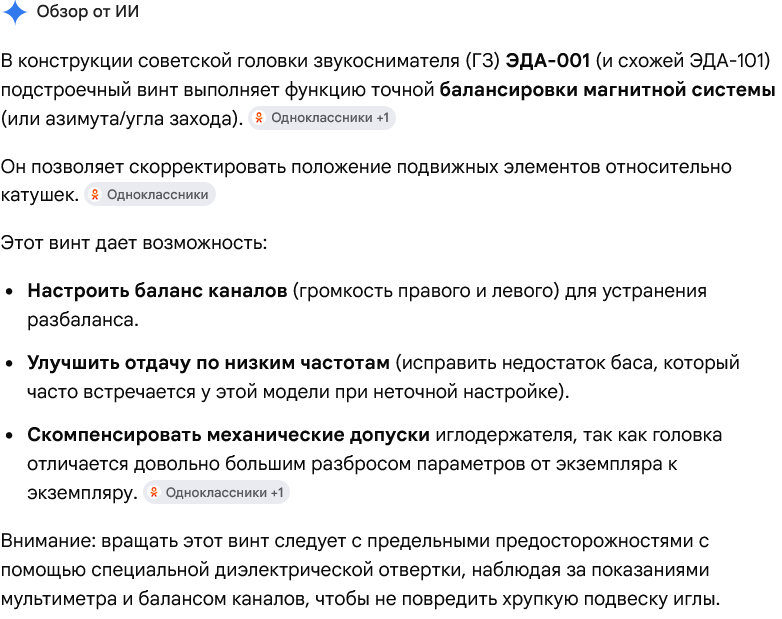Click the 'ЭДА-101' model mention
782x619 pixels.
coord(727,61)
